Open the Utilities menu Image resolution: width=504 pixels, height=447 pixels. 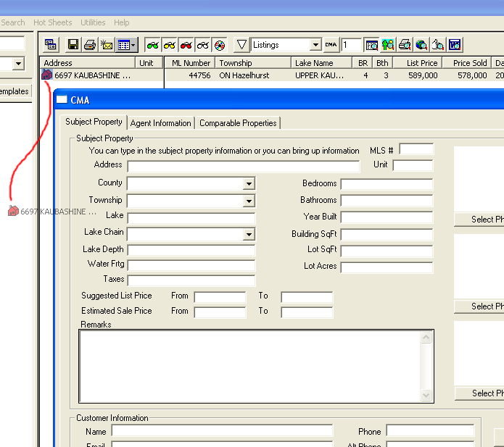(93, 22)
